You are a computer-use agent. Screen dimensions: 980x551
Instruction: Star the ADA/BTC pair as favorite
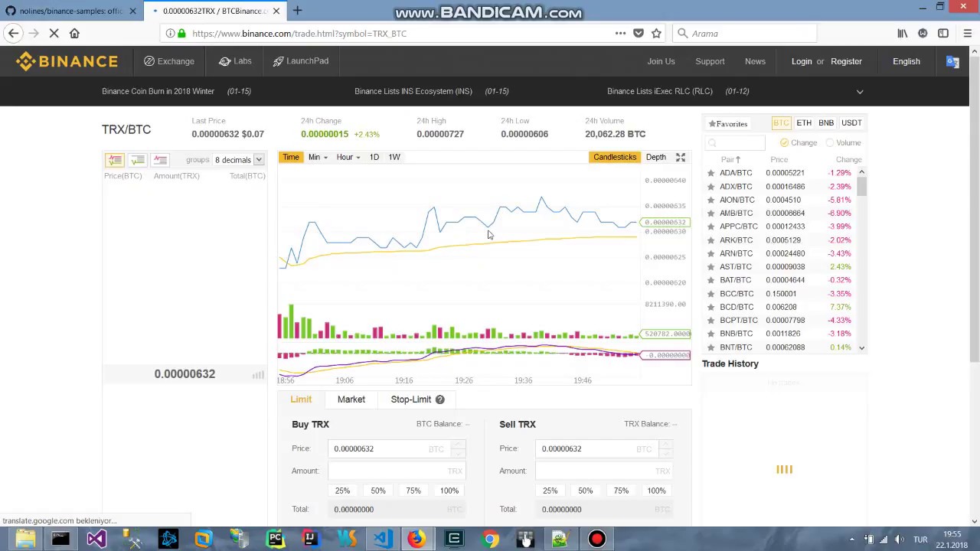[710, 173]
